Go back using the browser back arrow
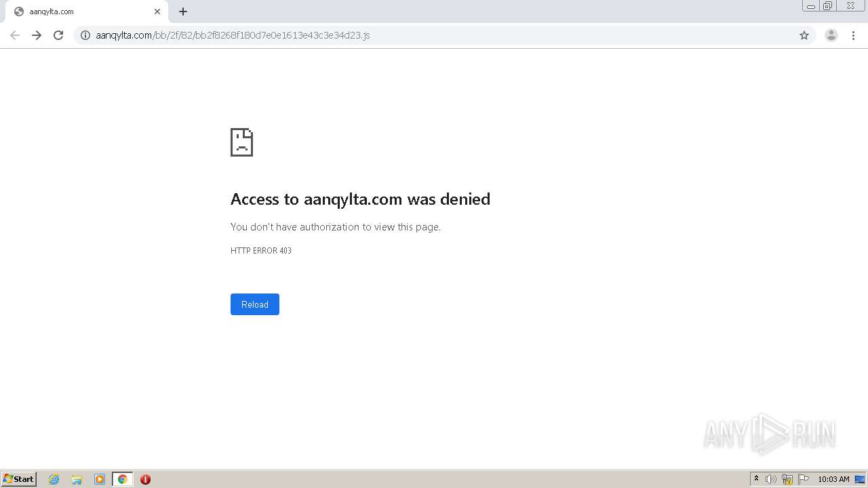Screen dimensions: 868x488 pyautogui.click(x=15, y=35)
